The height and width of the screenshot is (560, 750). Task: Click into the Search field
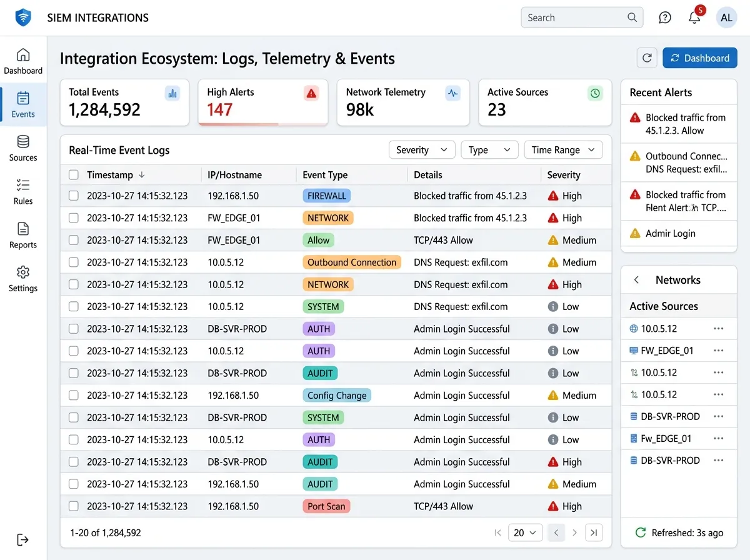582,17
